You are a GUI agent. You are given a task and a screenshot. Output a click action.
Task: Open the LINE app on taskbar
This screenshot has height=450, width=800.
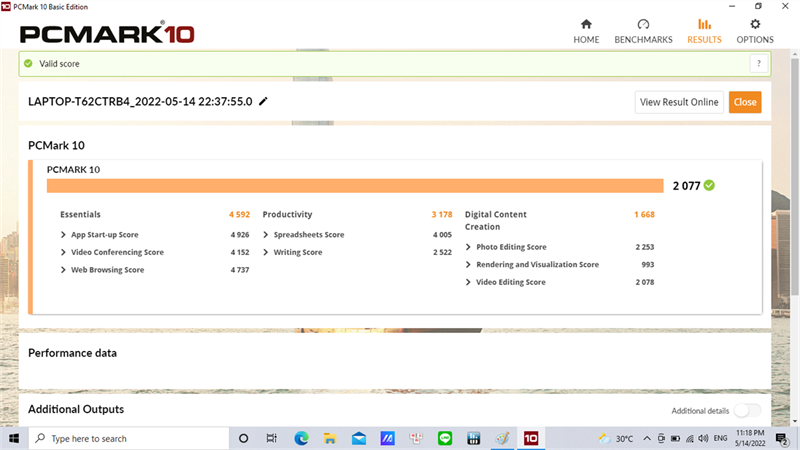click(445, 438)
